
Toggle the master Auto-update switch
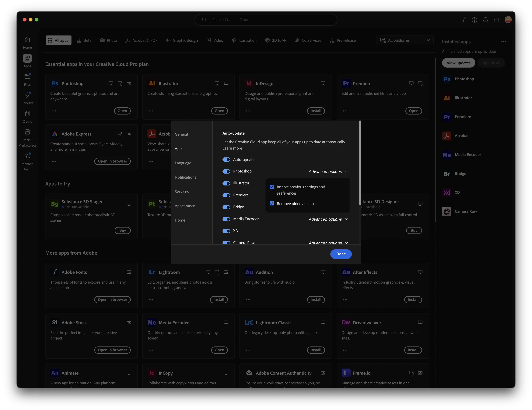tap(226, 160)
